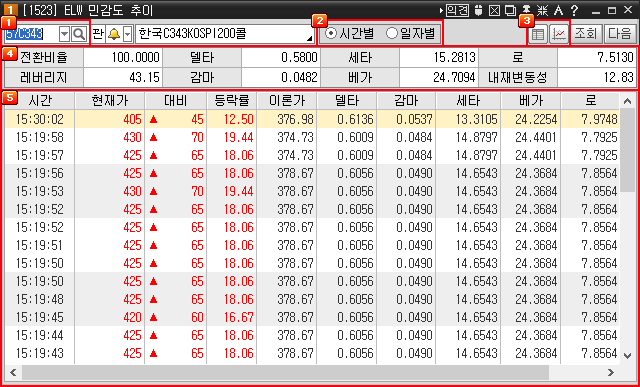Screen dimensions: 640x387
Task: Open the stock code search magnifier
Action: tap(78, 34)
